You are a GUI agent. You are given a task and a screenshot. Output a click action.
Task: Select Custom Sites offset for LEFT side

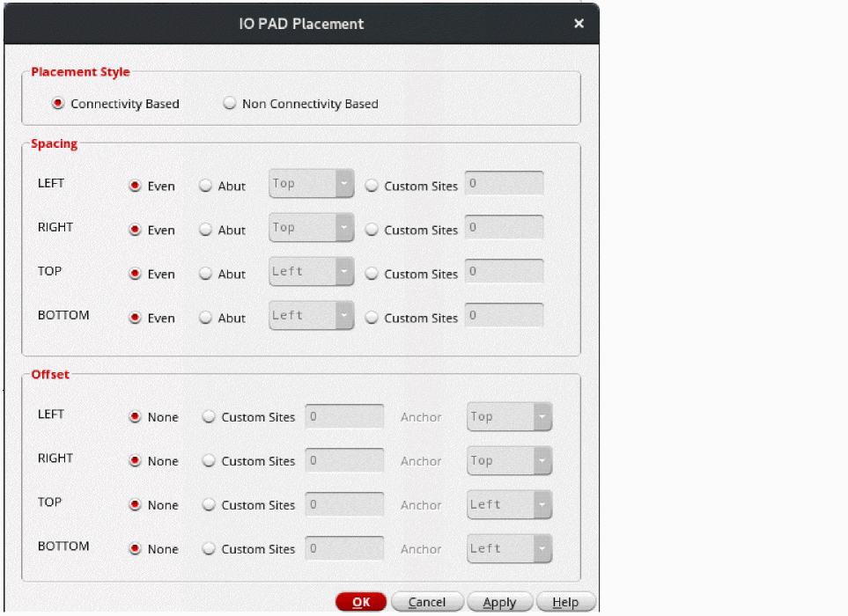209,416
